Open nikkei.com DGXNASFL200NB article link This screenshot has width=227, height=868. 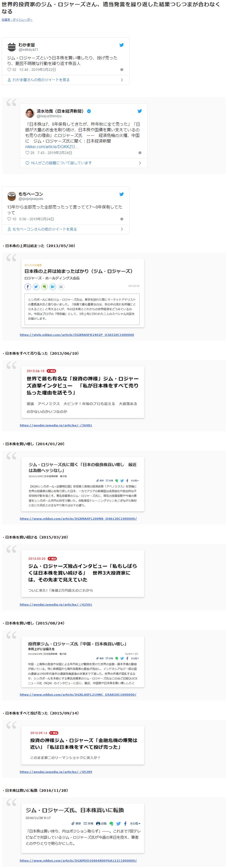point(78,519)
